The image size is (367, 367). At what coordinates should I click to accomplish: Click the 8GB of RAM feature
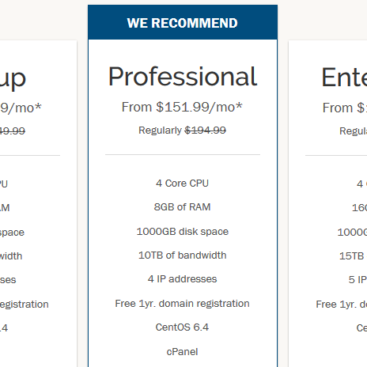pos(182,207)
